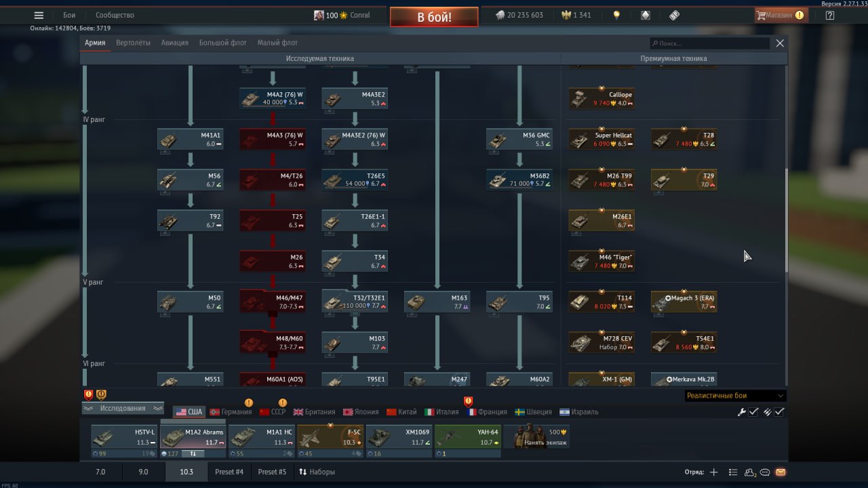Screen dimensions: 868x488
Task: Select Швеция nation flag
Action: [x=520, y=411]
